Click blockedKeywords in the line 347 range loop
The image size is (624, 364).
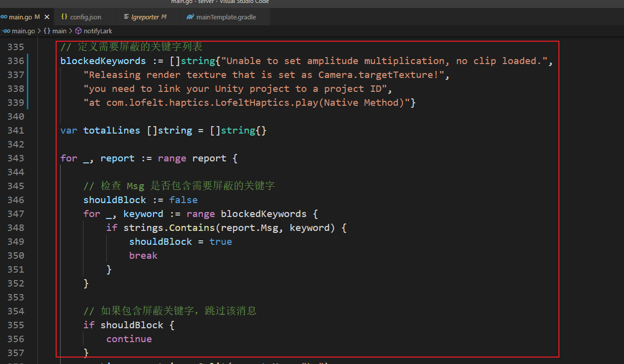coord(264,214)
